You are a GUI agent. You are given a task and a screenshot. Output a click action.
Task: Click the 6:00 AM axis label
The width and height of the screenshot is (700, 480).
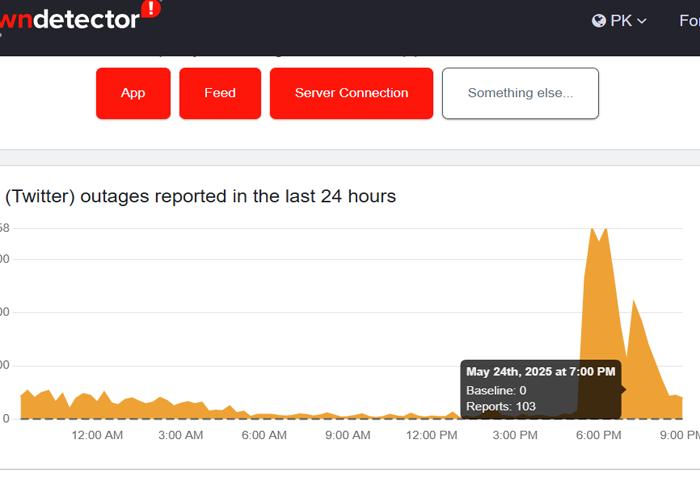265,435
